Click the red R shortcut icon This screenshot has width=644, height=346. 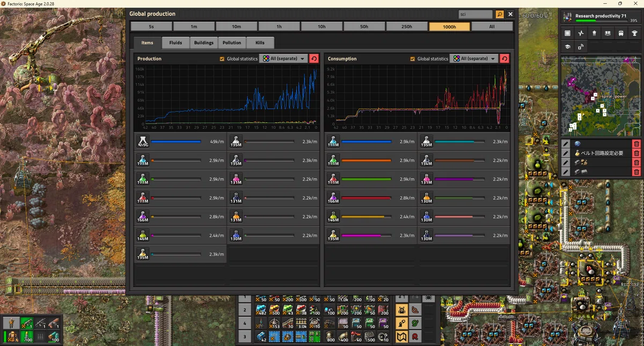[415, 337]
